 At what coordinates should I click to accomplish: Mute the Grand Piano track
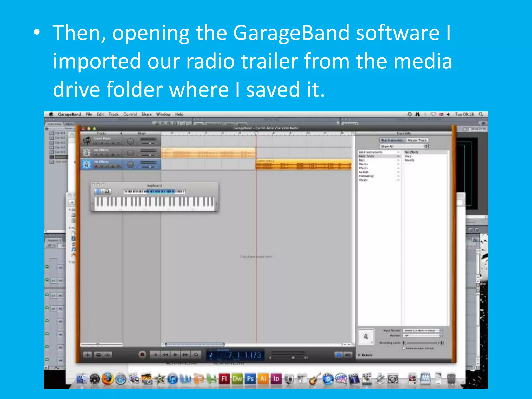click(102, 143)
